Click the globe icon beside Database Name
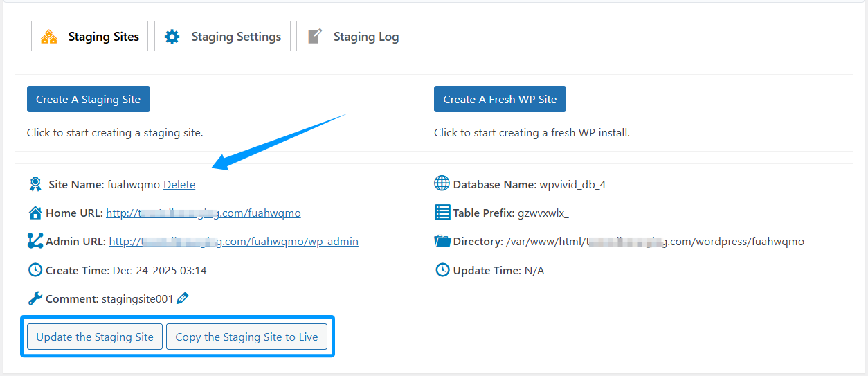Screen dimensions: 868x376 click(x=442, y=183)
